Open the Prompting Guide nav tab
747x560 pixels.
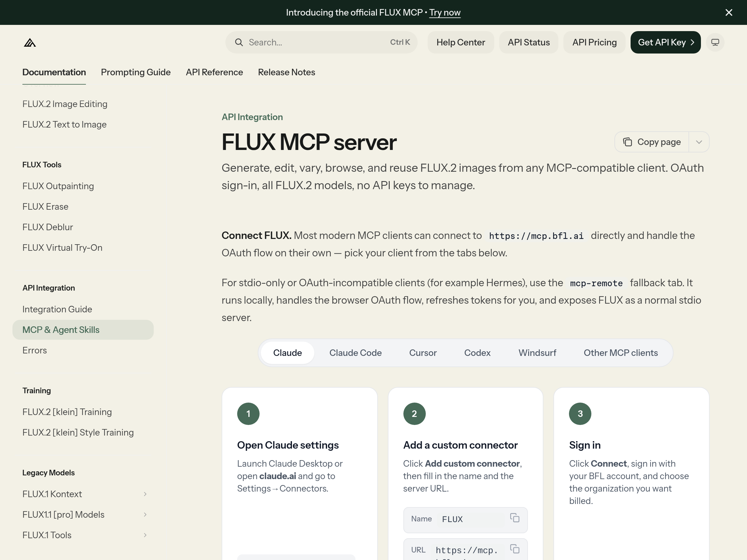(136, 72)
